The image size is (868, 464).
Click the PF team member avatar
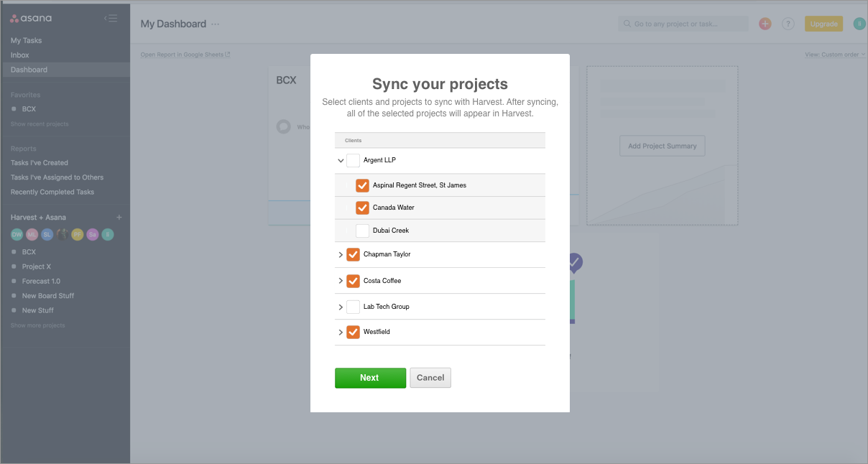77,235
